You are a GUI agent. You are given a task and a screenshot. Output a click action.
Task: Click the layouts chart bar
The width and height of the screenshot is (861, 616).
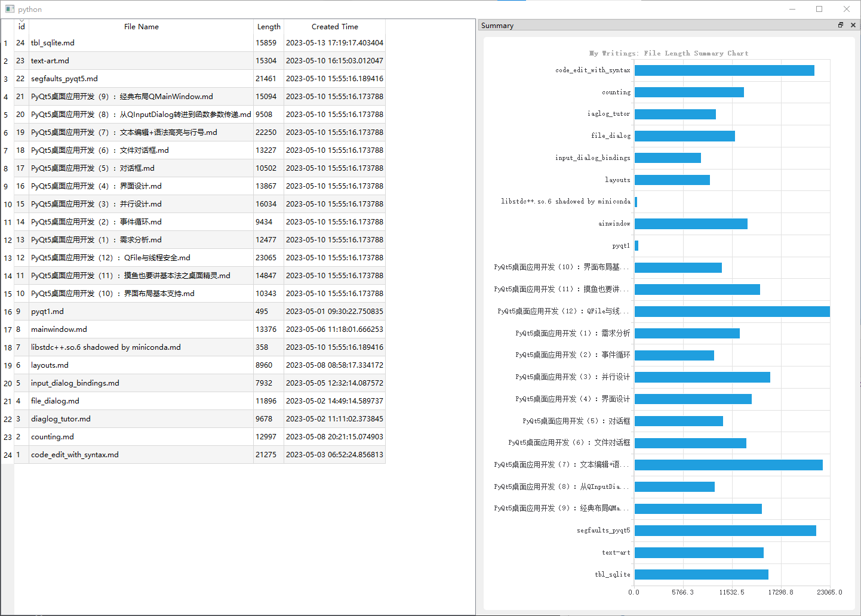672,180
